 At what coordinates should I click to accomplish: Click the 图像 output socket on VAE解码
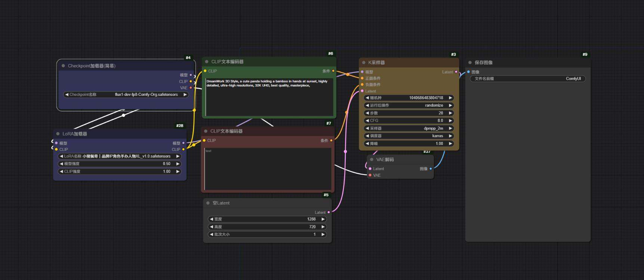(x=431, y=169)
